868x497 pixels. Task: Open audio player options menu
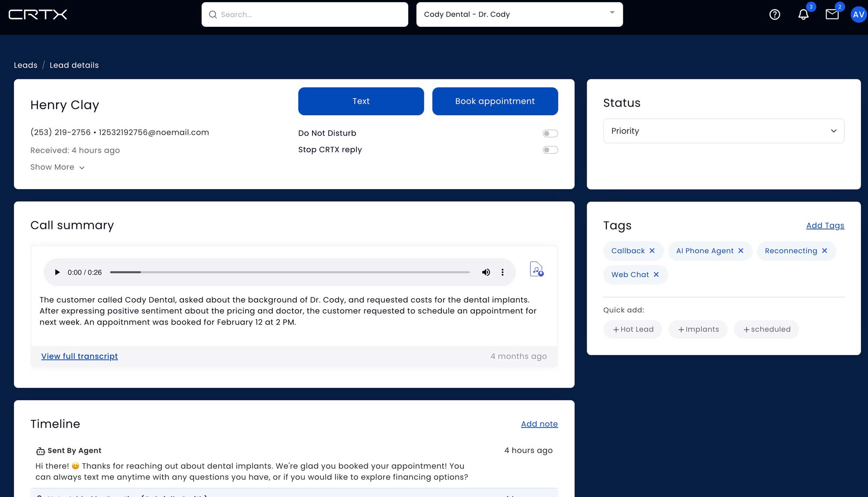(x=502, y=272)
